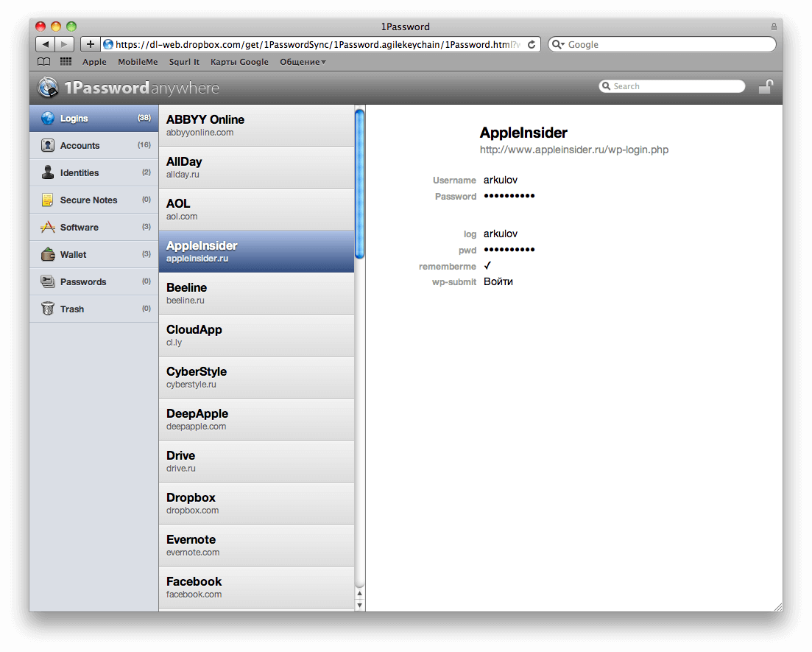Reveal the Password dots field
Screen dimensions: 812x652
[x=509, y=196]
